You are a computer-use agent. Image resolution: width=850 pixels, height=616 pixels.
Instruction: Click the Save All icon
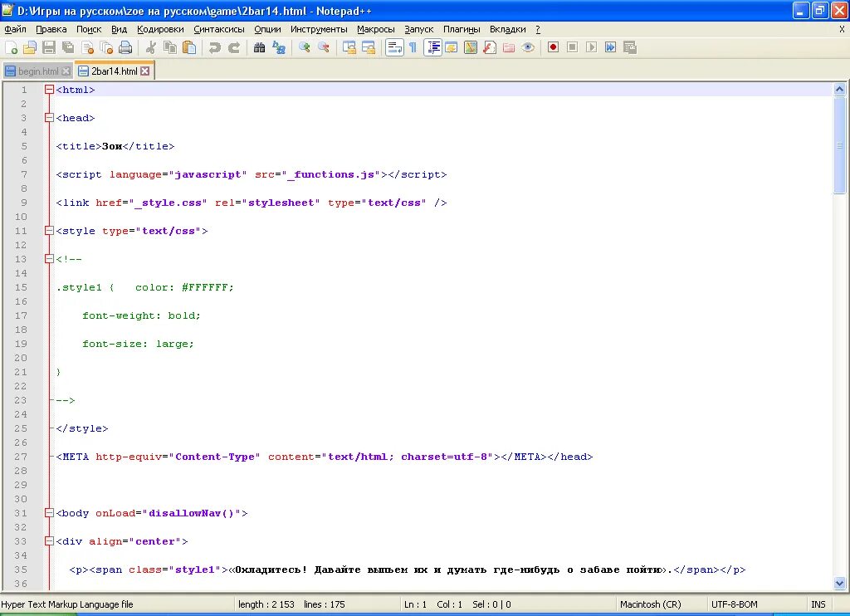pos(68,47)
